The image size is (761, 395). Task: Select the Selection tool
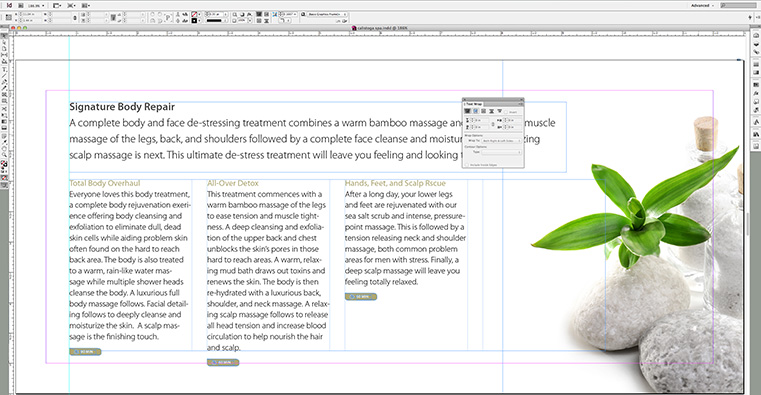[x=4, y=35]
